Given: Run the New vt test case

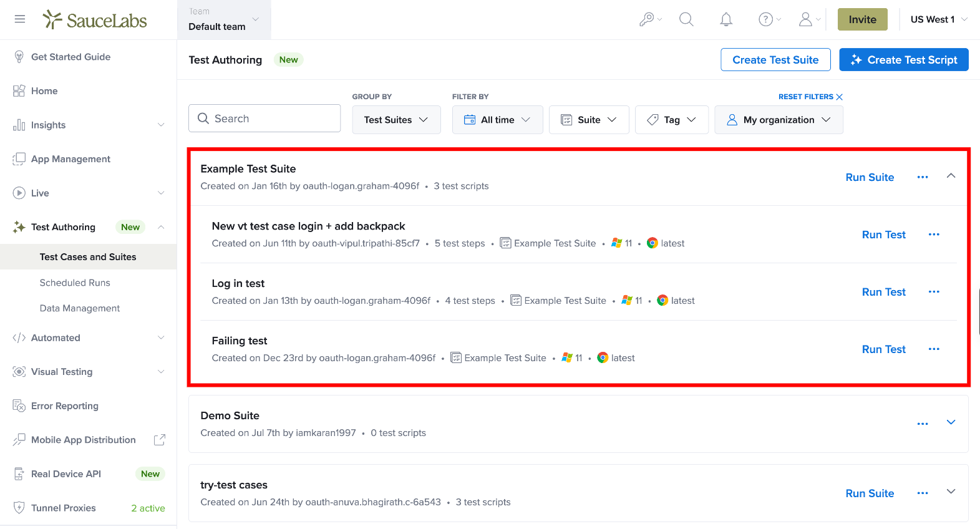Looking at the screenshot, I should click(x=884, y=235).
